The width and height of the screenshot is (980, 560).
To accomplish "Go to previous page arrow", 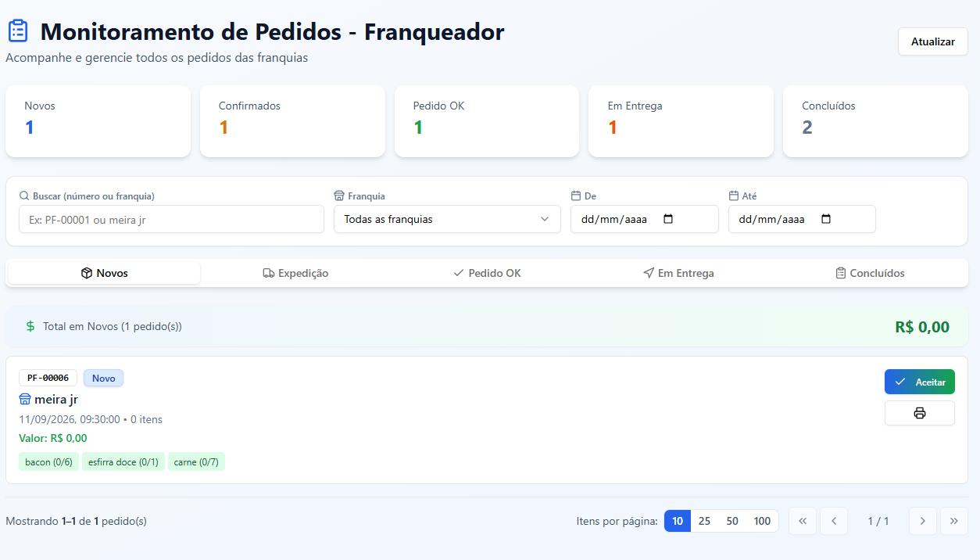I will (834, 521).
